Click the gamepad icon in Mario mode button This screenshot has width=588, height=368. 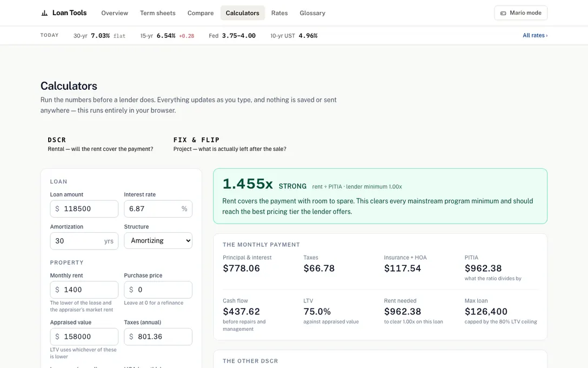[503, 13]
